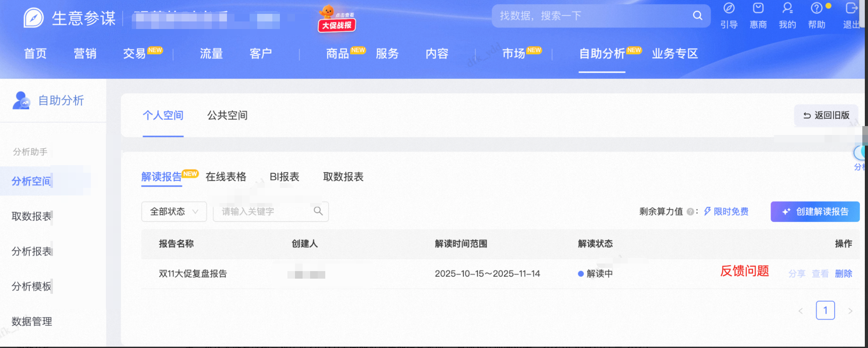Switch to the 个人空间 tab
Image resolution: width=868 pixels, height=348 pixels.
coord(163,115)
